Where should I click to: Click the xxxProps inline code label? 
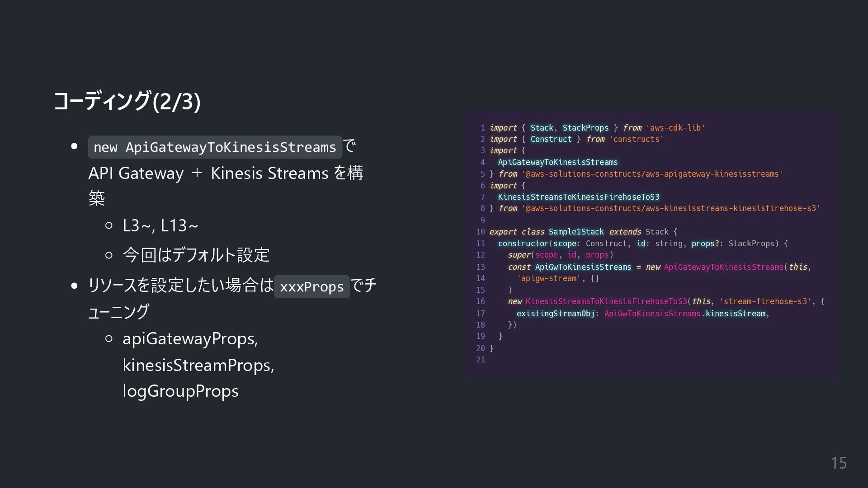(x=311, y=287)
